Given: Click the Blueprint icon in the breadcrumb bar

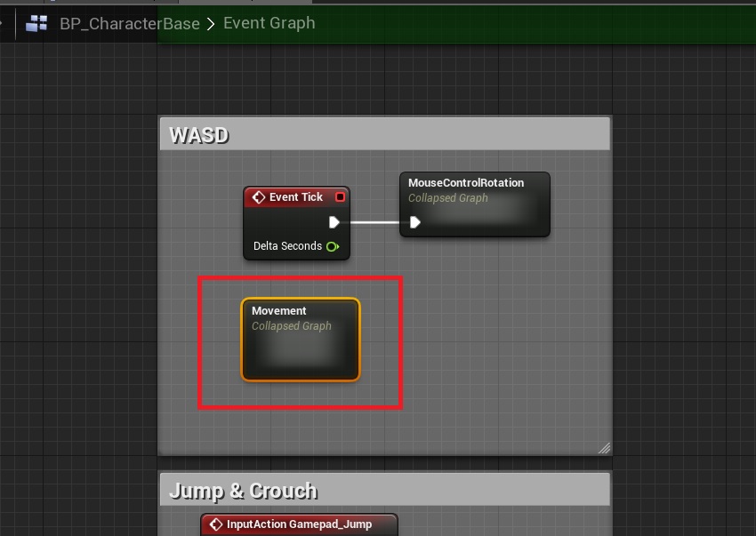Looking at the screenshot, I should pos(36,24).
